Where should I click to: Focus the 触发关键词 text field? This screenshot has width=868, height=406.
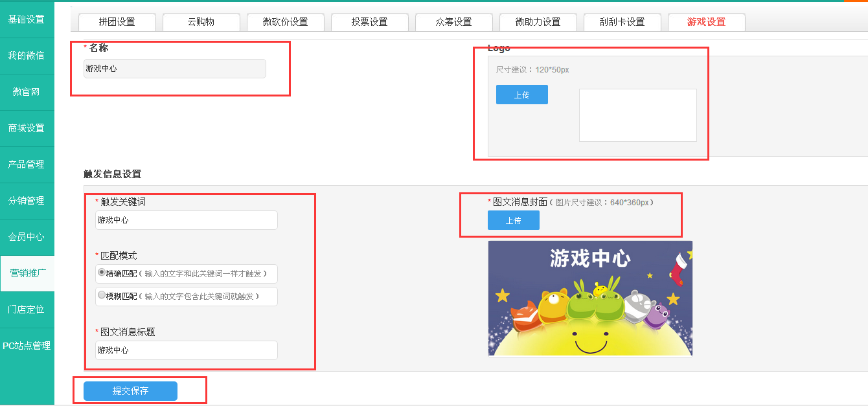tap(187, 220)
